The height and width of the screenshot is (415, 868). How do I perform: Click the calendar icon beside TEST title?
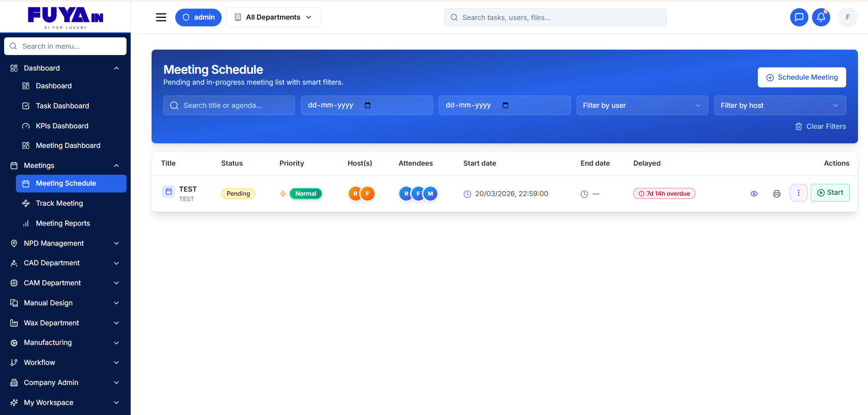point(168,192)
